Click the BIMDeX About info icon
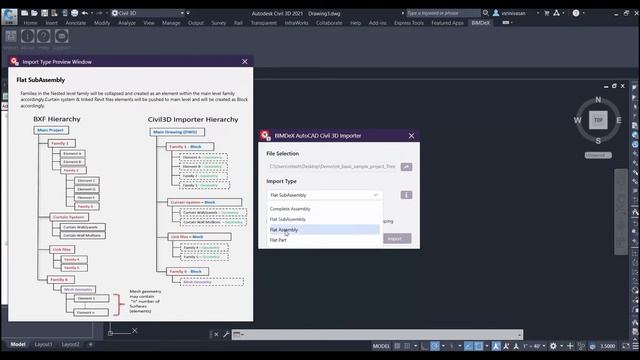Screen dimensions: 640x360 (27, 37)
